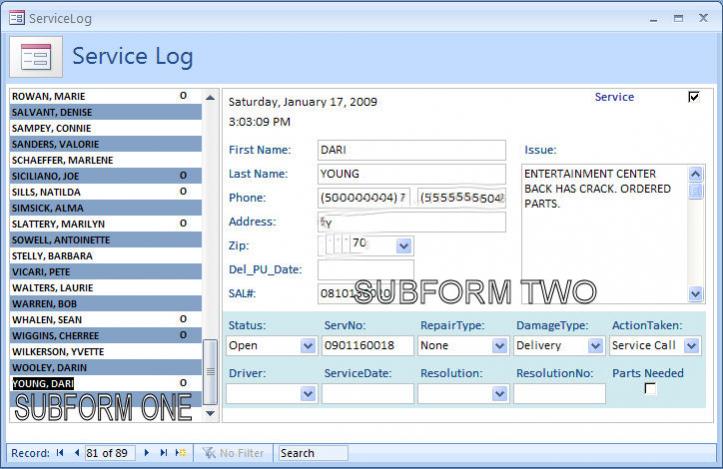Click the ServiceDate field
Screen dimensions: 723x469
tap(367, 394)
